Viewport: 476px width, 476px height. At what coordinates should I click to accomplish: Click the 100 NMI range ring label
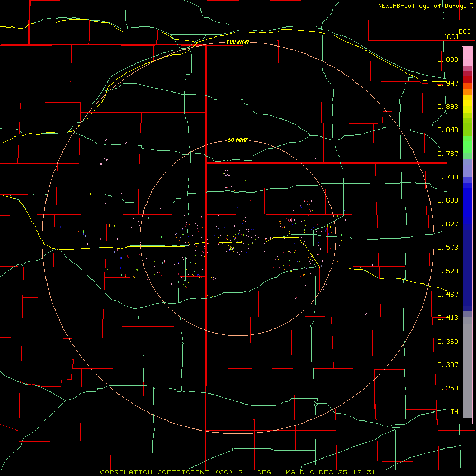[x=237, y=42]
